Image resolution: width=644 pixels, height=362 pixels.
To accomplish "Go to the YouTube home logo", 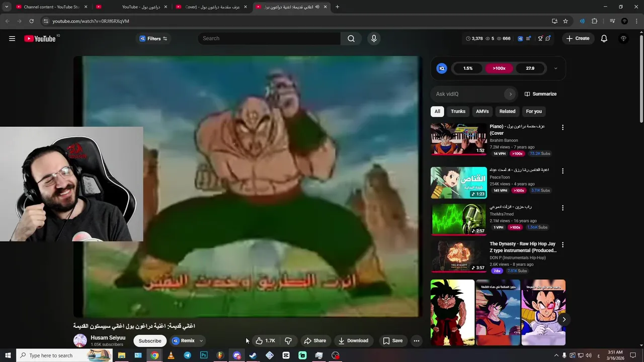I will click(x=40, y=38).
